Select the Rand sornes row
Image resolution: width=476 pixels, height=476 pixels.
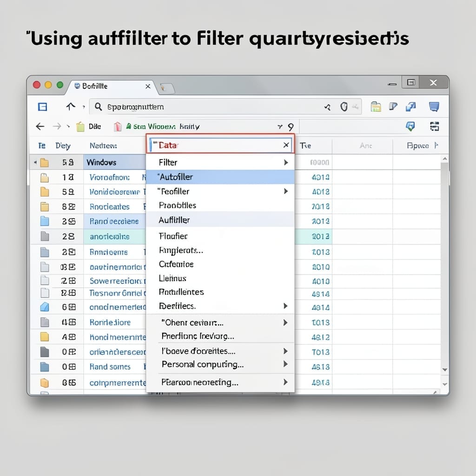(110, 367)
